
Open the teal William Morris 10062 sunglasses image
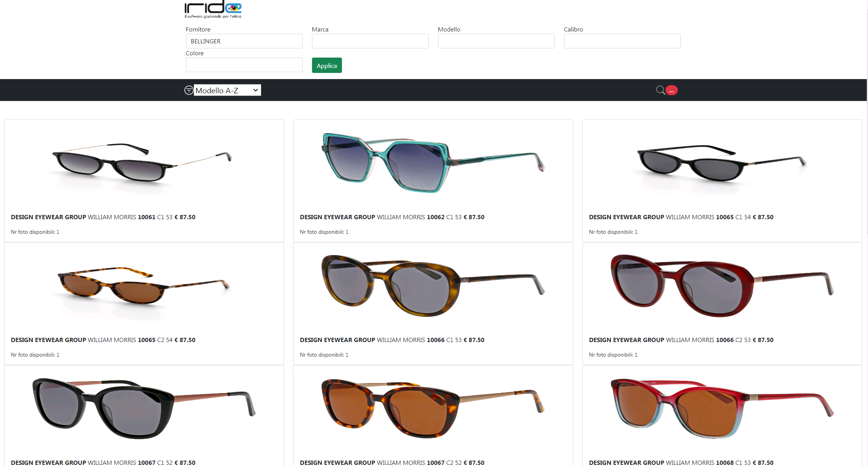(x=433, y=163)
